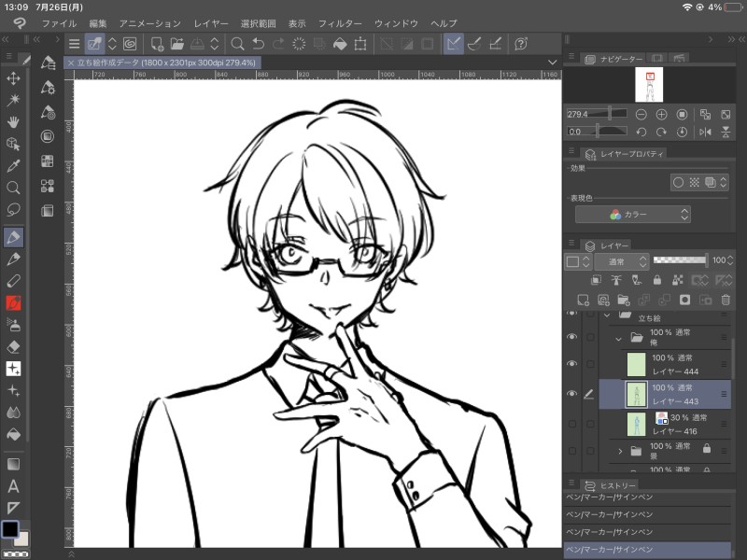Select the Auto select magic wand tool
The height and width of the screenshot is (560, 747).
pos(13,100)
